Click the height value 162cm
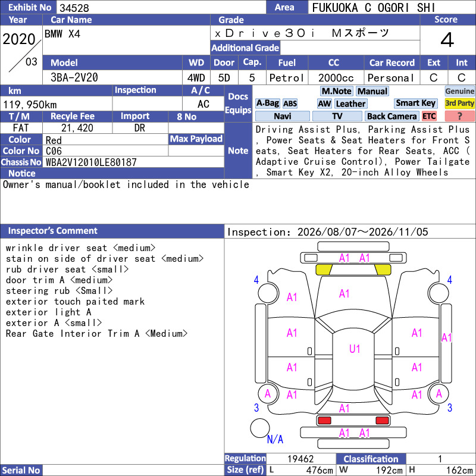The height and width of the screenshot is (476, 476). click(459, 470)
